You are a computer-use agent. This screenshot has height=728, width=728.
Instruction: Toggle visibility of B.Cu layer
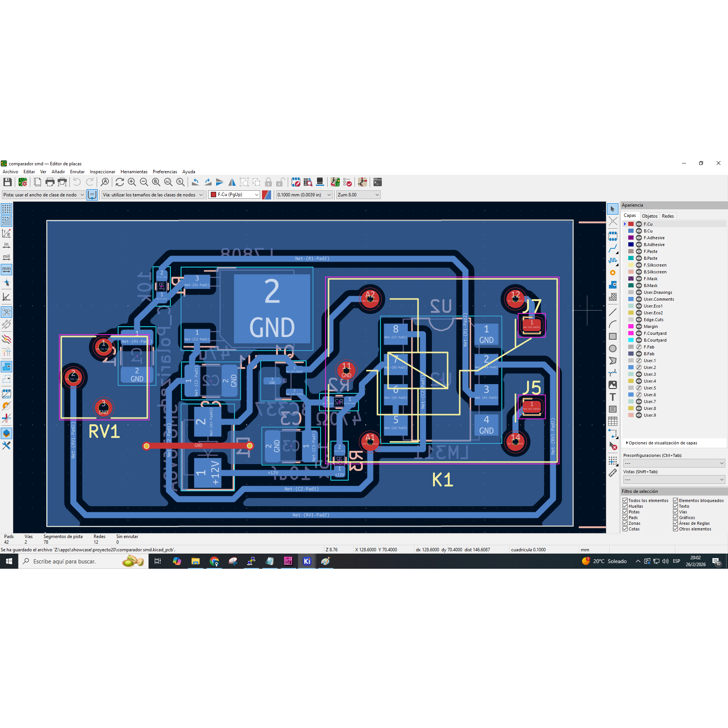click(x=639, y=231)
